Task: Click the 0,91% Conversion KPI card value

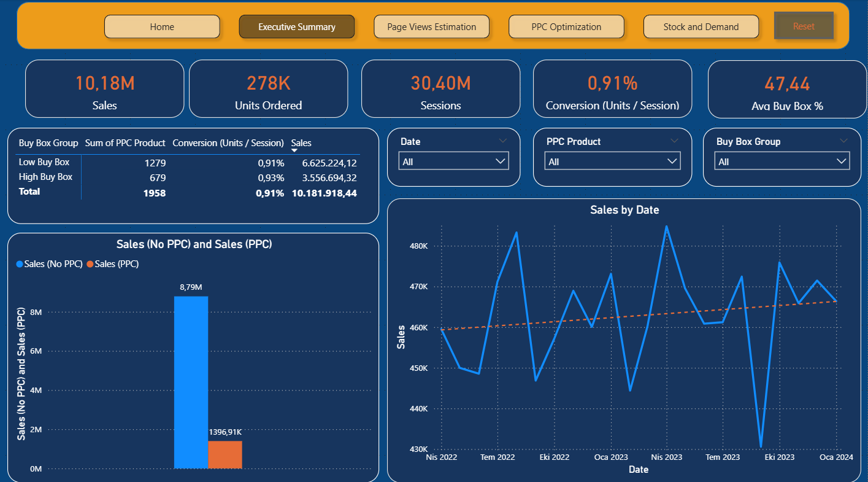Action: [x=613, y=84]
